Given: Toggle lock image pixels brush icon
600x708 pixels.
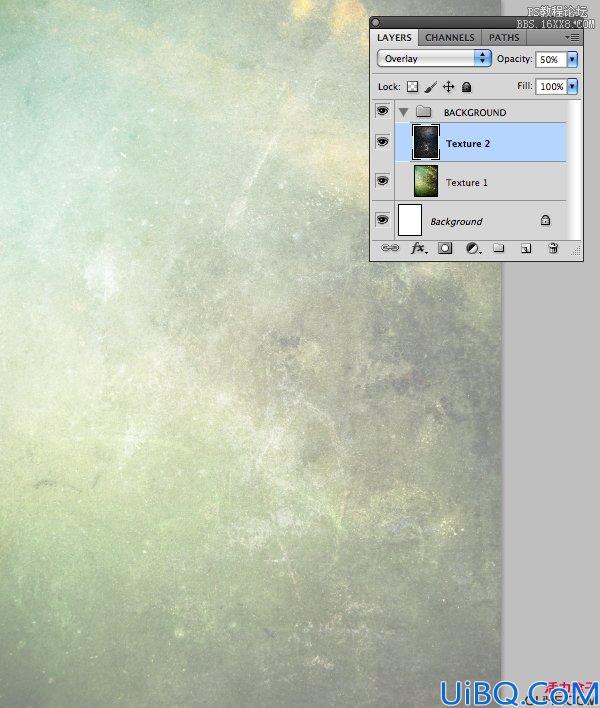Looking at the screenshot, I should coord(431,87).
